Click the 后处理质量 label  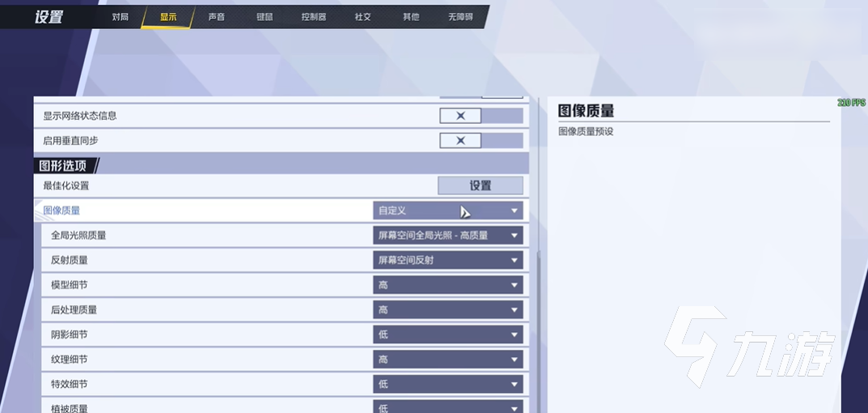(x=74, y=310)
